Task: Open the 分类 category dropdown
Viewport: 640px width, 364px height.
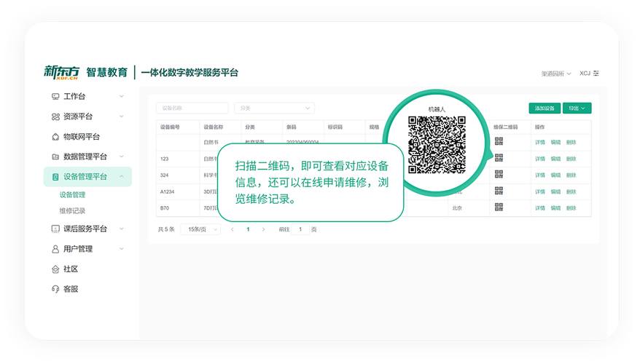Action: [x=274, y=108]
